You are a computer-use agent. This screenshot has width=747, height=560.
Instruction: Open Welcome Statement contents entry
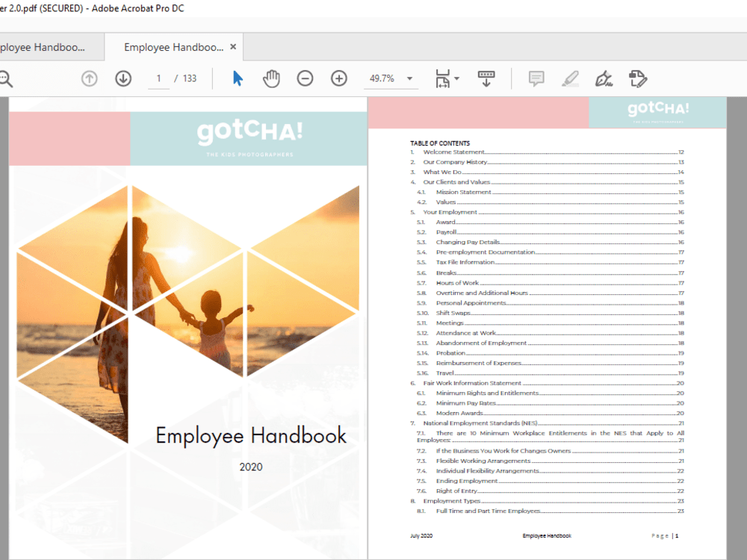(547, 152)
